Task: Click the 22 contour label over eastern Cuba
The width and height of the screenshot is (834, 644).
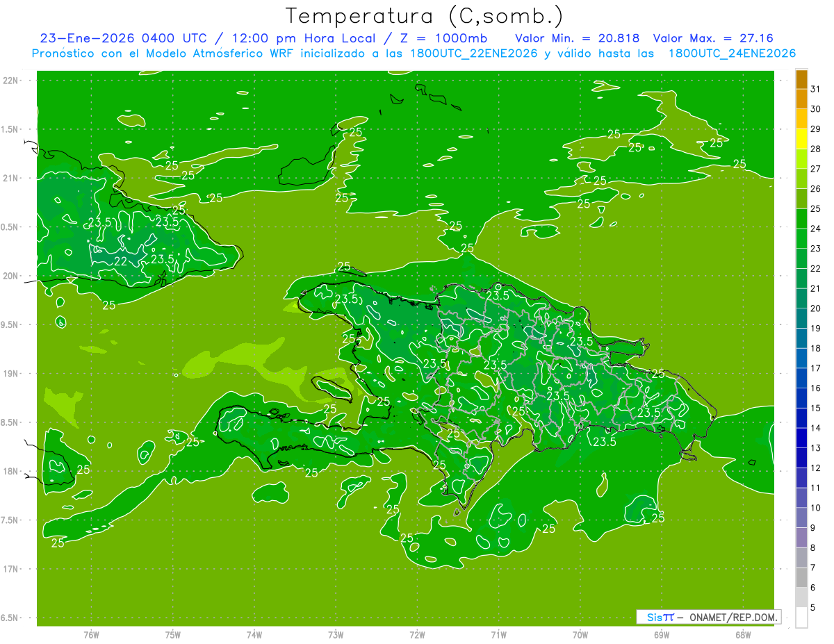Action: [x=120, y=261]
